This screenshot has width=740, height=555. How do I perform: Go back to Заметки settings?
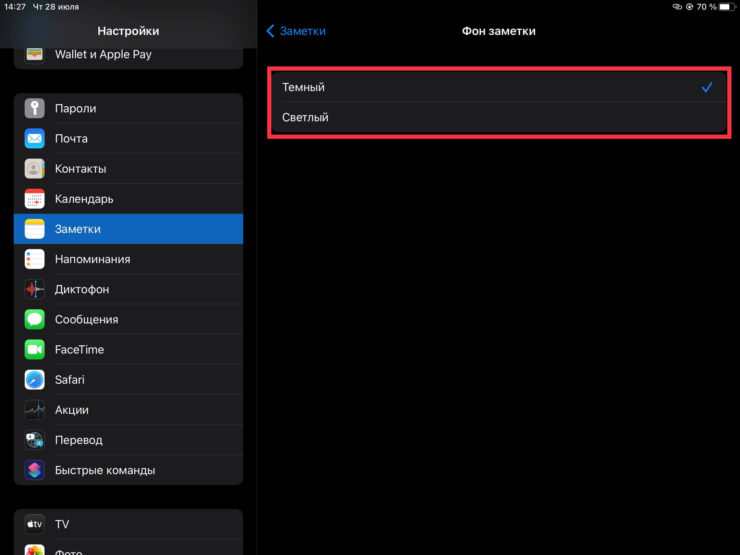(296, 31)
